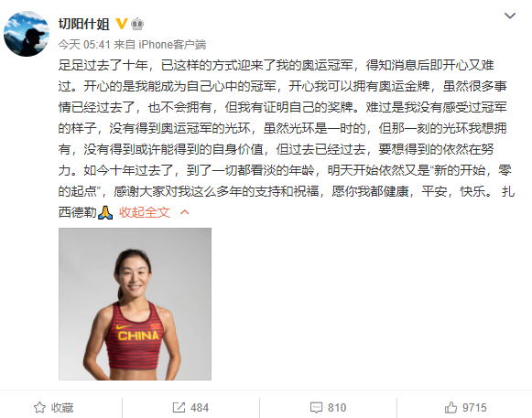Click the upward chevron beside 收起全文
The height and width of the screenshot is (418, 532).
185,212
